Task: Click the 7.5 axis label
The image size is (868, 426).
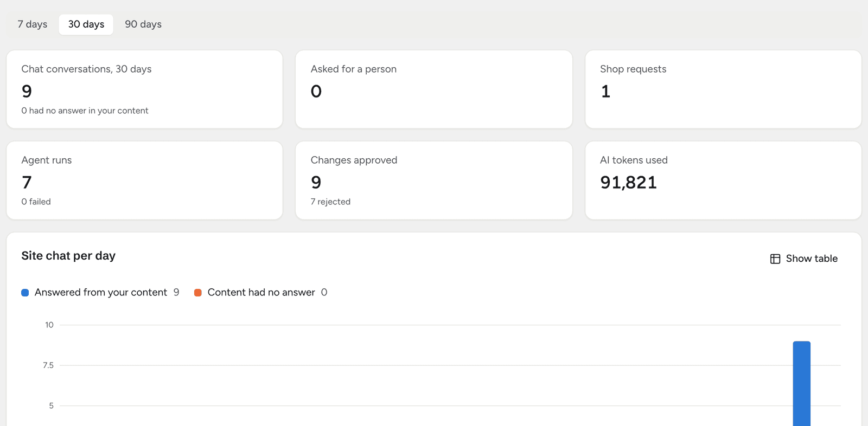Action: click(48, 365)
